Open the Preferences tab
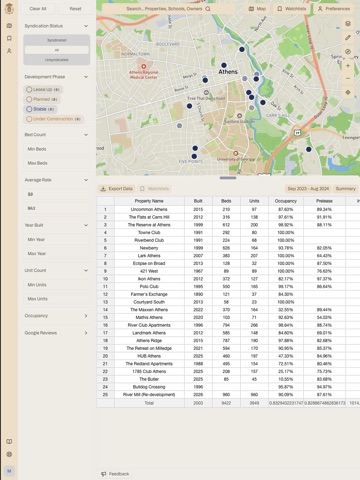Image resolution: width=360 pixels, height=480 pixels. (334, 9)
